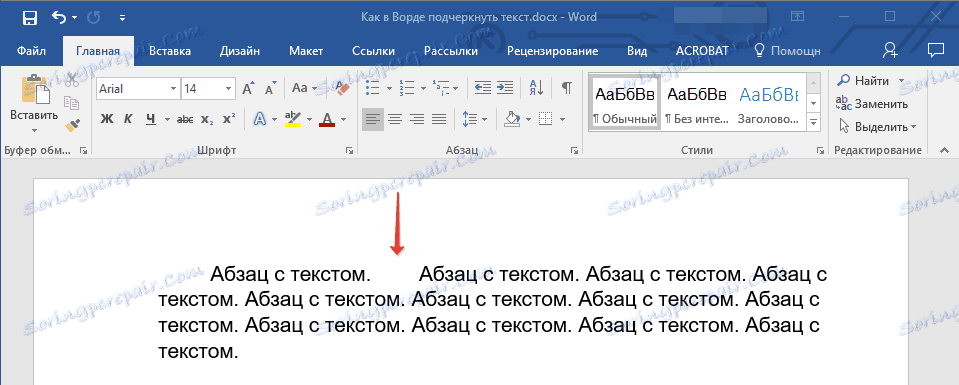Image resolution: width=959 pixels, height=385 pixels.
Task: Switch to the Дизайн tab
Action: (x=239, y=51)
